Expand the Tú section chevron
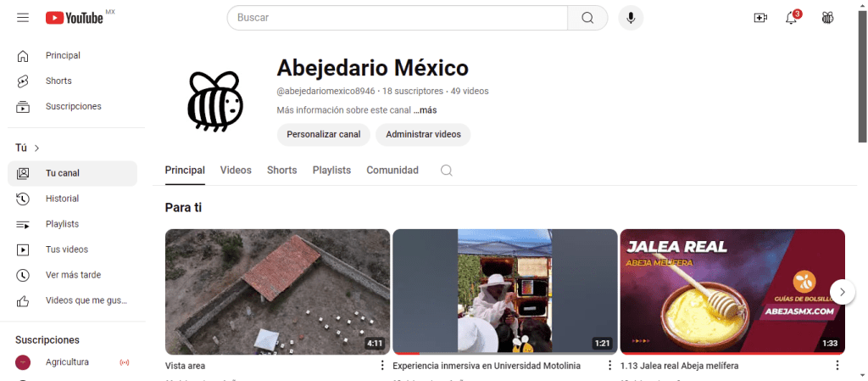 [x=36, y=148]
